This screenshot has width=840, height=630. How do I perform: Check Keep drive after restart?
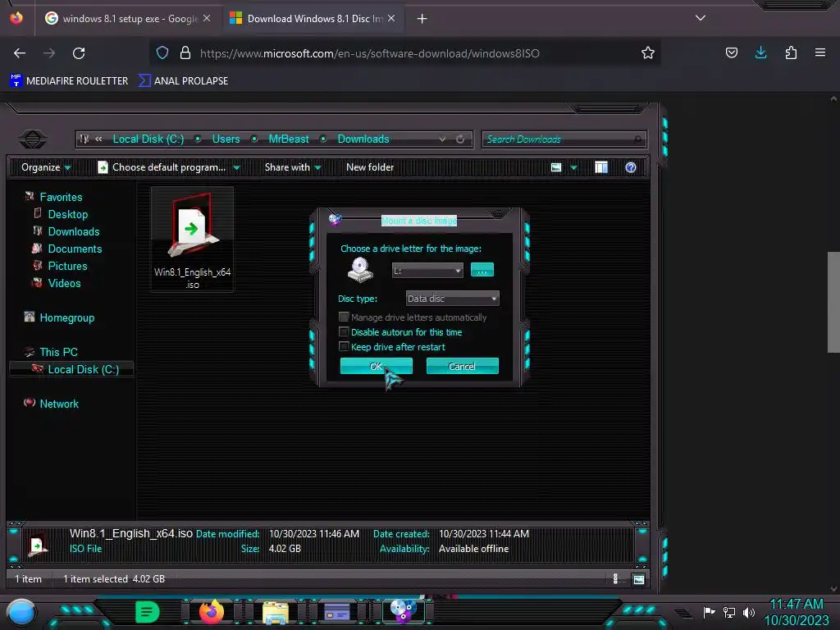(x=344, y=347)
